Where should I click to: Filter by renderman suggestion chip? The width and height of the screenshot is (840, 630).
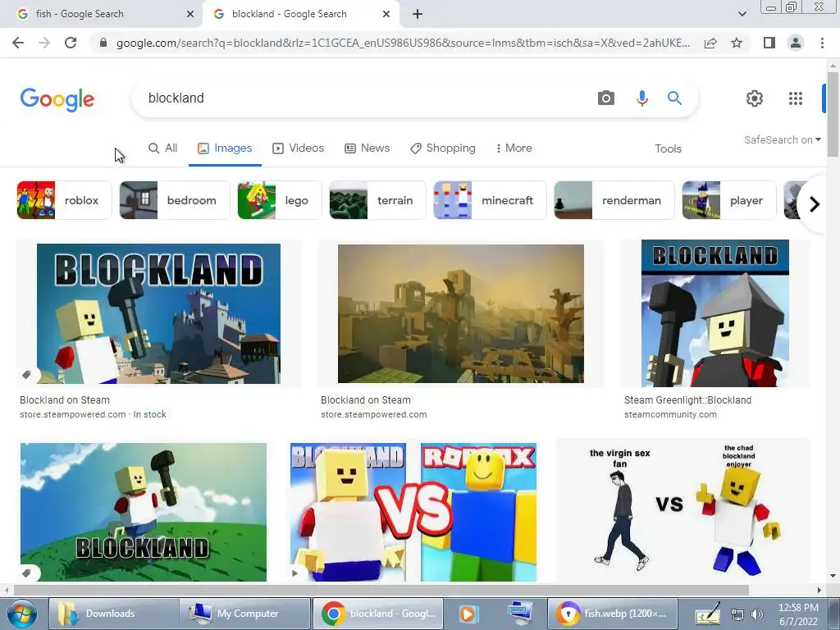tap(614, 200)
